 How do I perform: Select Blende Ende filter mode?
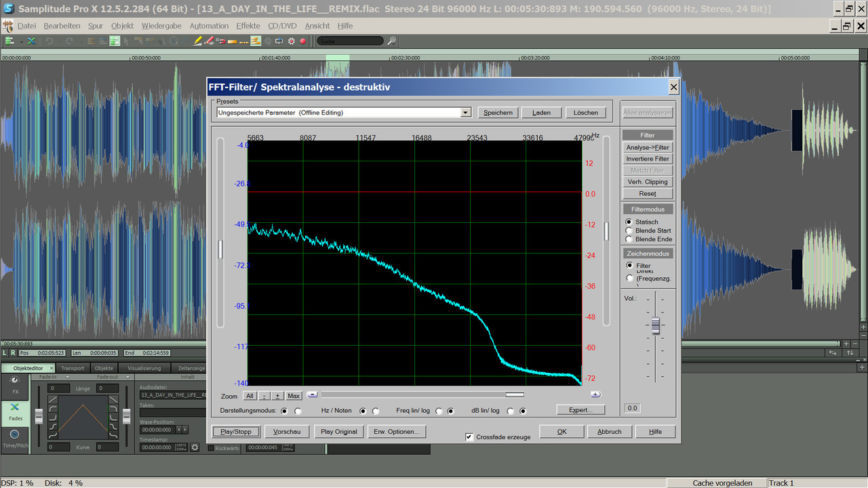click(x=629, y=239)
